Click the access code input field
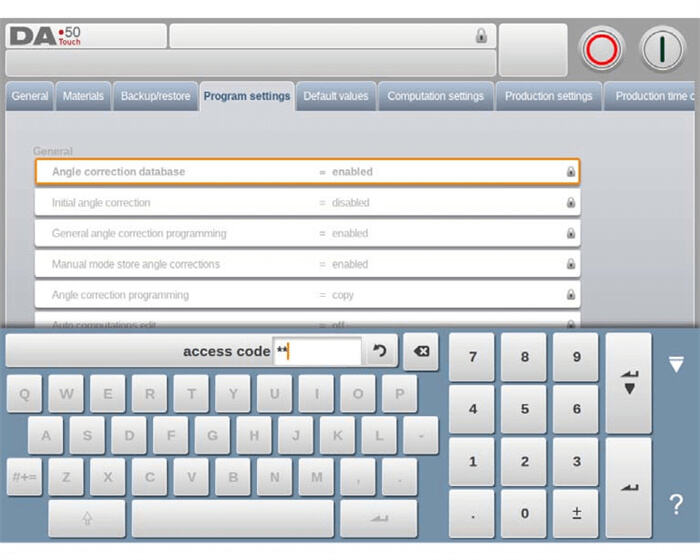The image size is (700, 560). click(317, 352)
